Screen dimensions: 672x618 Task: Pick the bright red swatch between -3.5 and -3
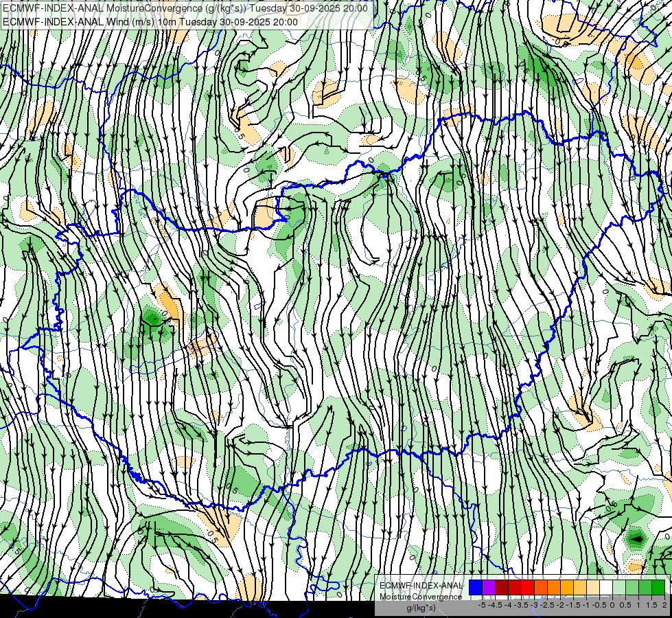528,587
